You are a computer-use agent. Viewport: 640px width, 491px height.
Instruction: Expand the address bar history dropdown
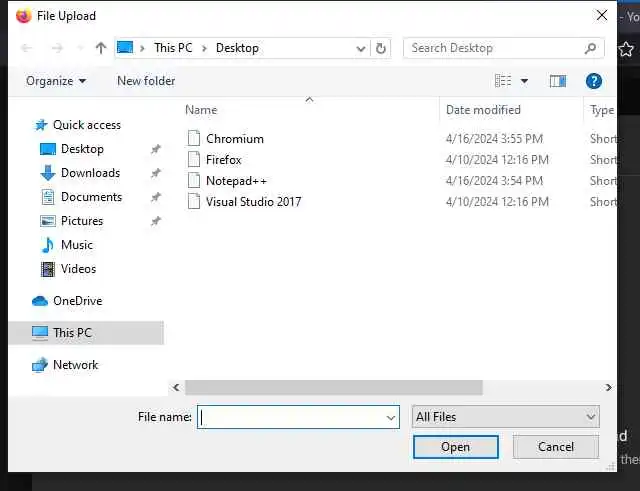tap(360, 49)
